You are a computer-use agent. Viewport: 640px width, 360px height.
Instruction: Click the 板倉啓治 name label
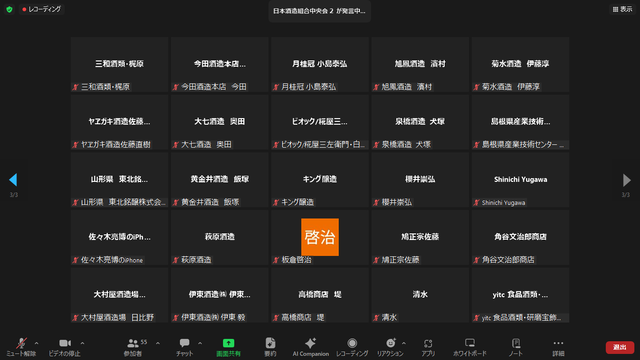click(297, 260)
